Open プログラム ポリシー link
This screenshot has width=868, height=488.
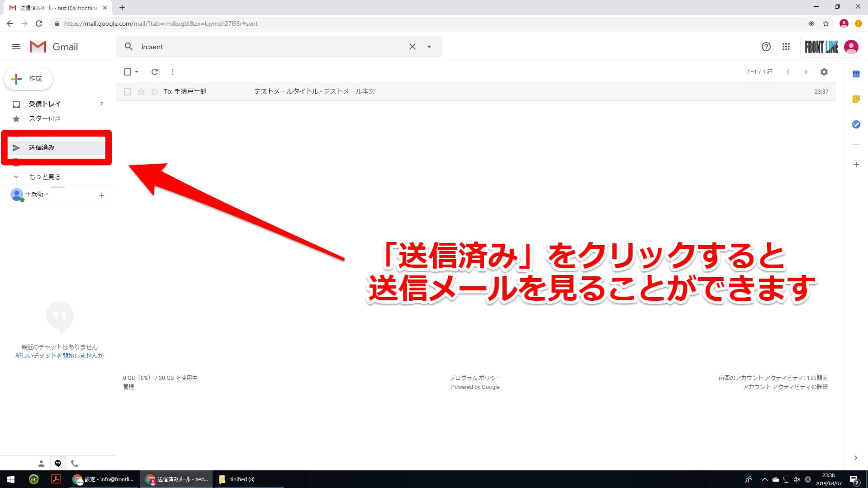[x=475, y=378]
